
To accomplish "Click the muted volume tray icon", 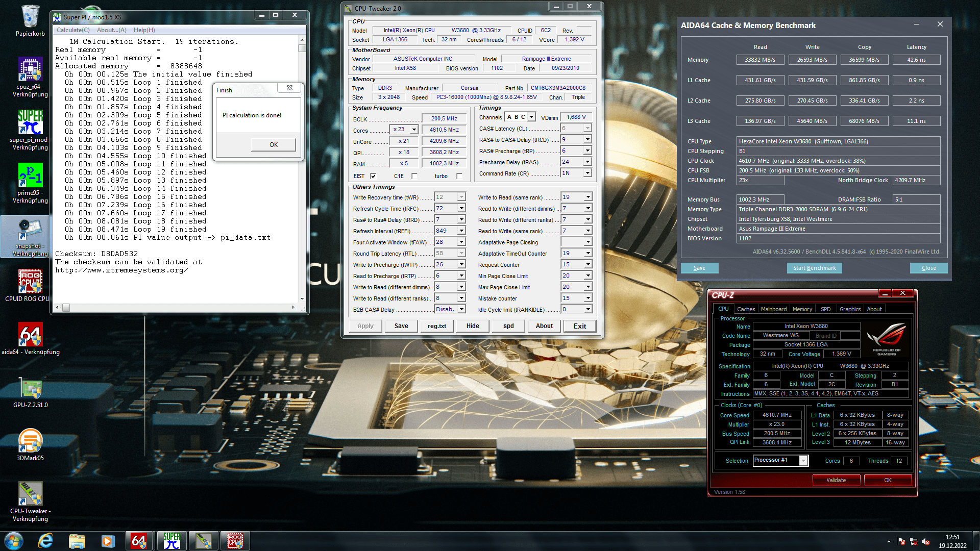I will [926, 541].
